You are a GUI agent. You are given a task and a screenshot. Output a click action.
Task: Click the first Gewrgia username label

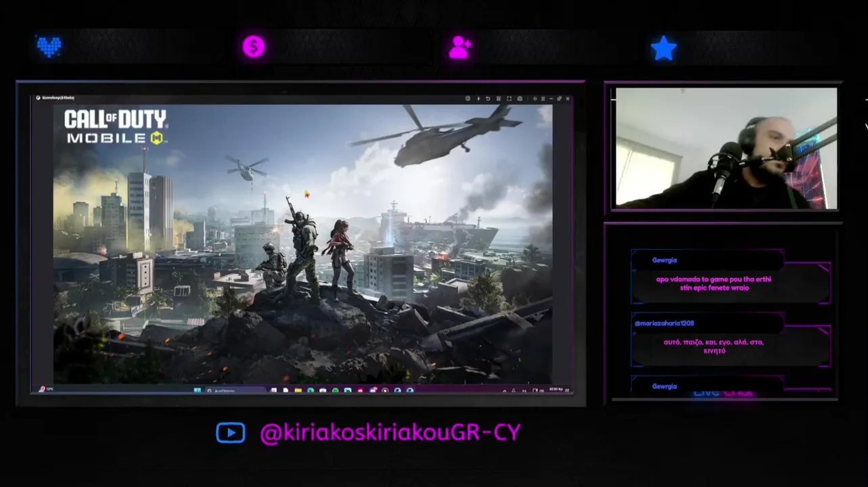[664, 260]
